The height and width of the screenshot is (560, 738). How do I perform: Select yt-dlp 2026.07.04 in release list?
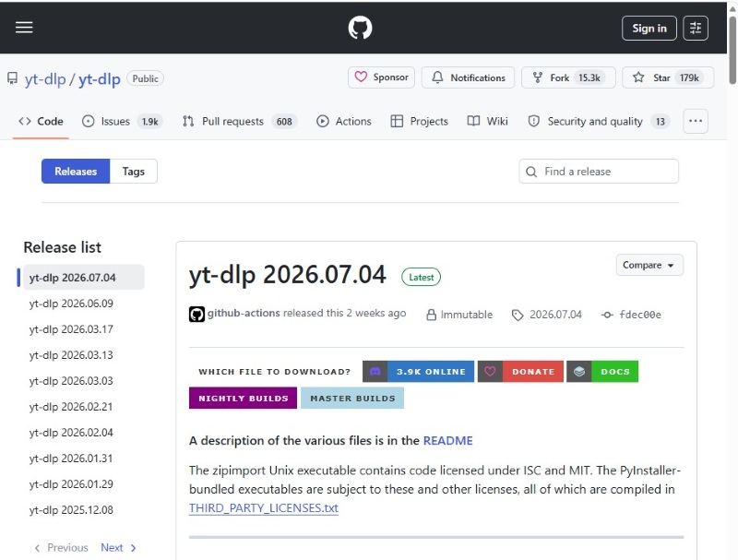point(84,277)
